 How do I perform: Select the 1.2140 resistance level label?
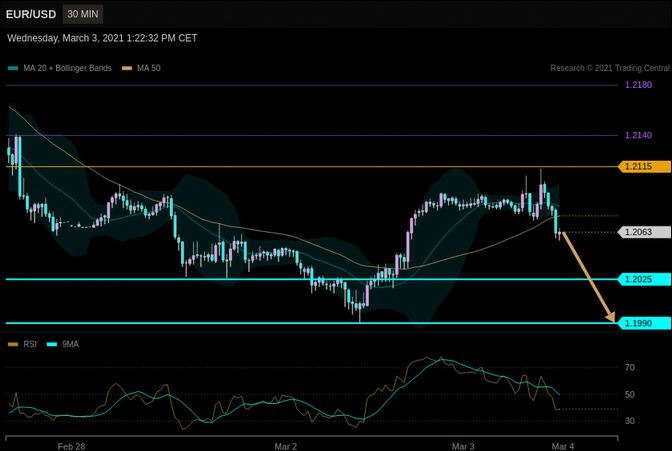(638, 135)
